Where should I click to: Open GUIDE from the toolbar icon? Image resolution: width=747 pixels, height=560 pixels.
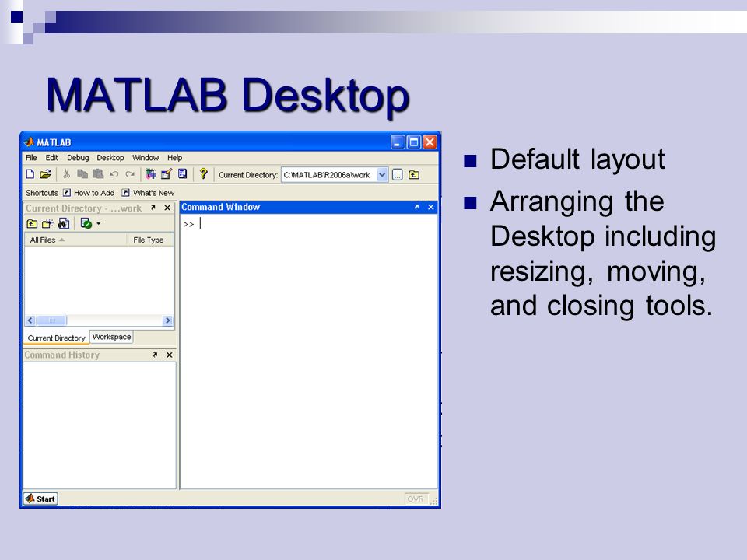tap(167, 174)
